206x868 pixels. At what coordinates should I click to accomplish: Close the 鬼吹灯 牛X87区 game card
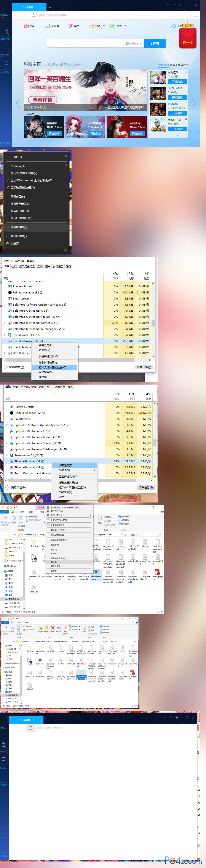[x=186, y=88]
